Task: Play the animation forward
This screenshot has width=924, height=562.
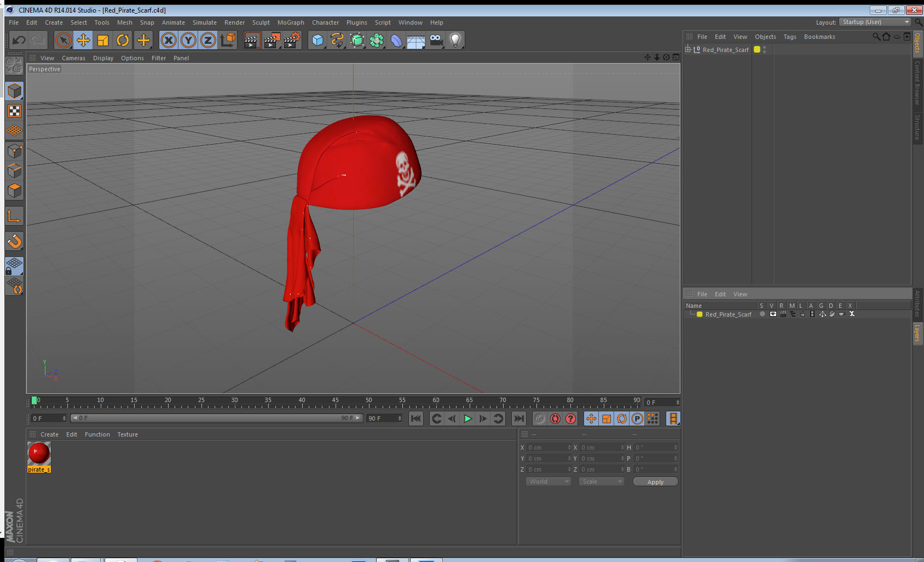Action: [x=467, y=418]
